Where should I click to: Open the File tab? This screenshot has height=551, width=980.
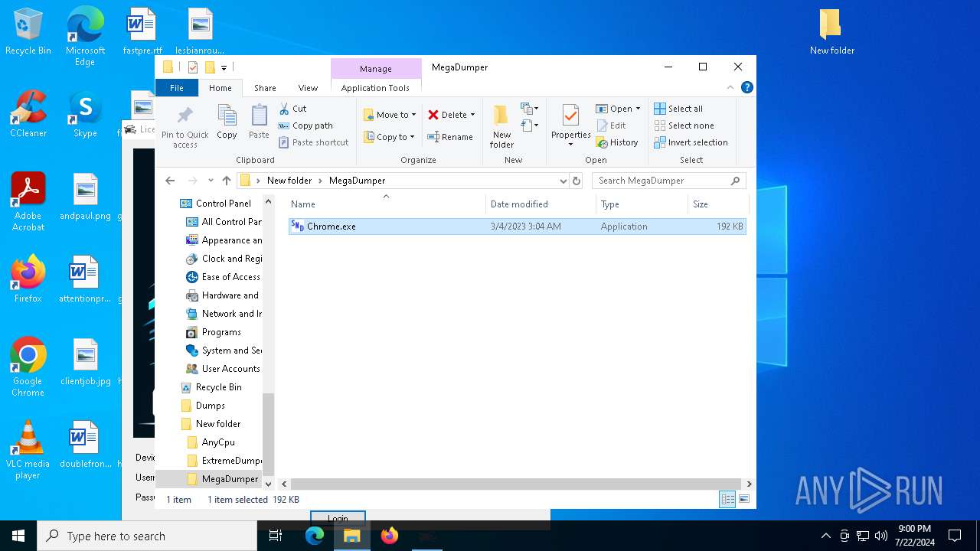(177, 88)
